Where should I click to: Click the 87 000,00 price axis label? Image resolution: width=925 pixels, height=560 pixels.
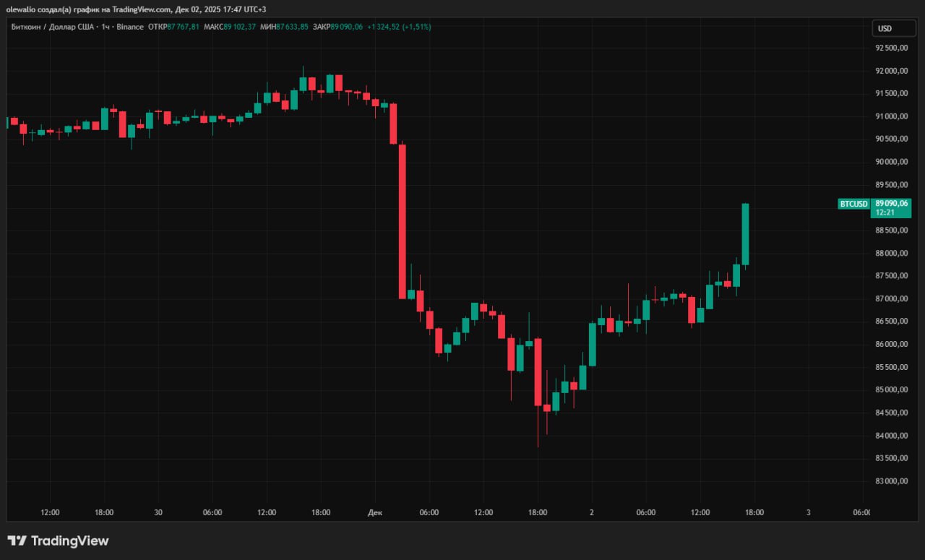pyautogui.click(x=892, y=298)
